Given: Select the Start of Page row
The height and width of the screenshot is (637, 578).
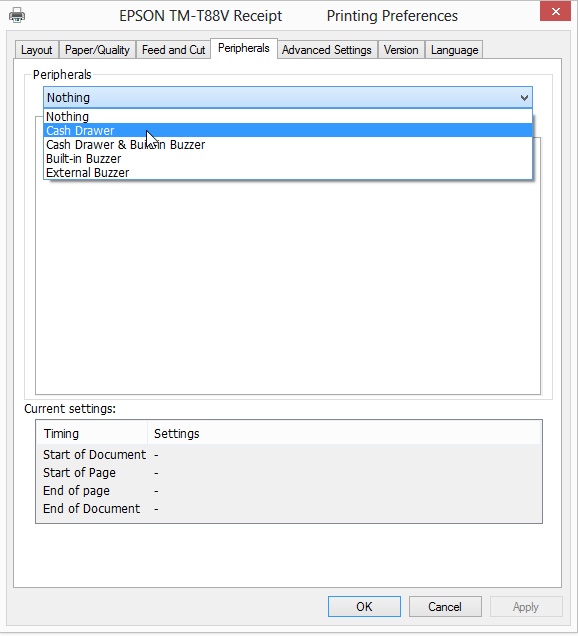Looking at the screenshot, I should point(289,473).
